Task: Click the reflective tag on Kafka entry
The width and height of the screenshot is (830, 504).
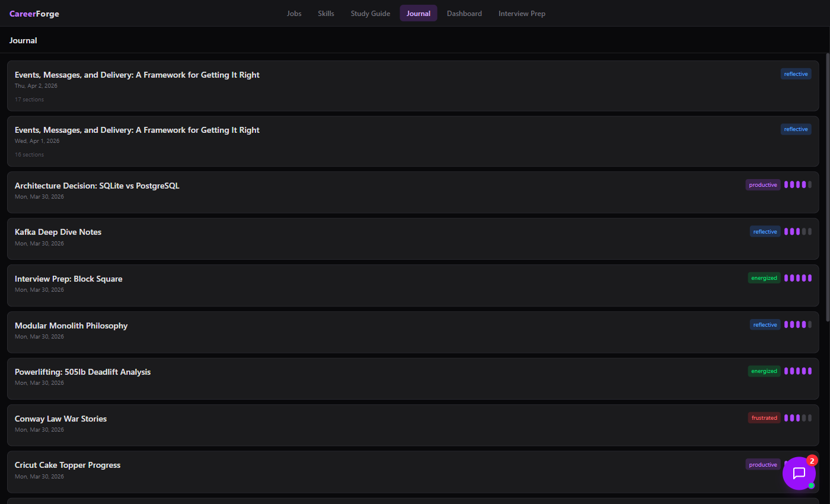Action: pyautogui.click(x=765, y=232)
